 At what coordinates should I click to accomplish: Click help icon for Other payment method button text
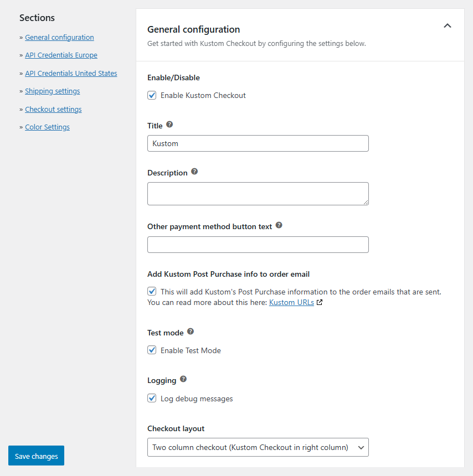click(x=279, y=225)
